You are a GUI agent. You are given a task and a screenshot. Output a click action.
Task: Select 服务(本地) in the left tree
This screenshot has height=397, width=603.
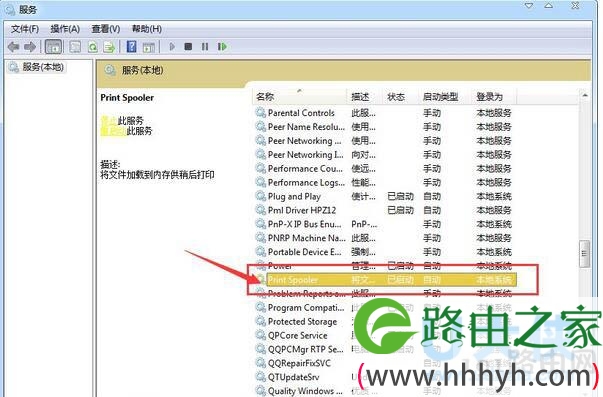click(x=43, y=67)
